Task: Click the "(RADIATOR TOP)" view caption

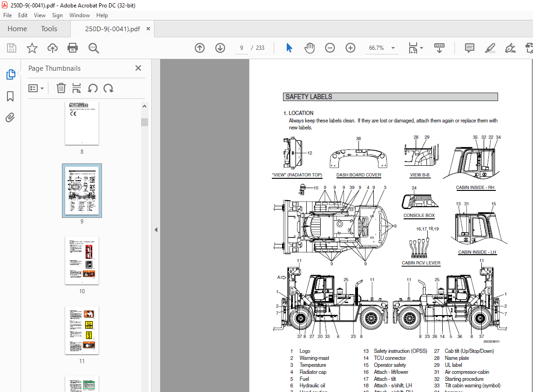Action: [x=305, y=175]
